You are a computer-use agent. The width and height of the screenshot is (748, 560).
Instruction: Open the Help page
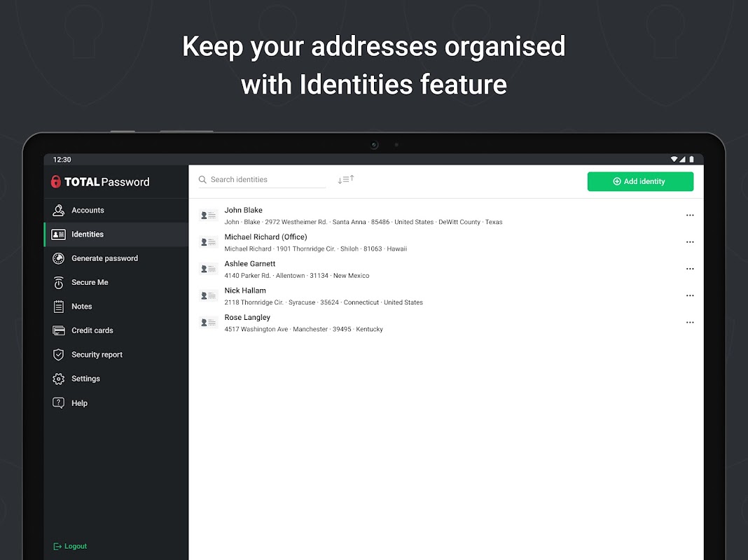point(116,403)
